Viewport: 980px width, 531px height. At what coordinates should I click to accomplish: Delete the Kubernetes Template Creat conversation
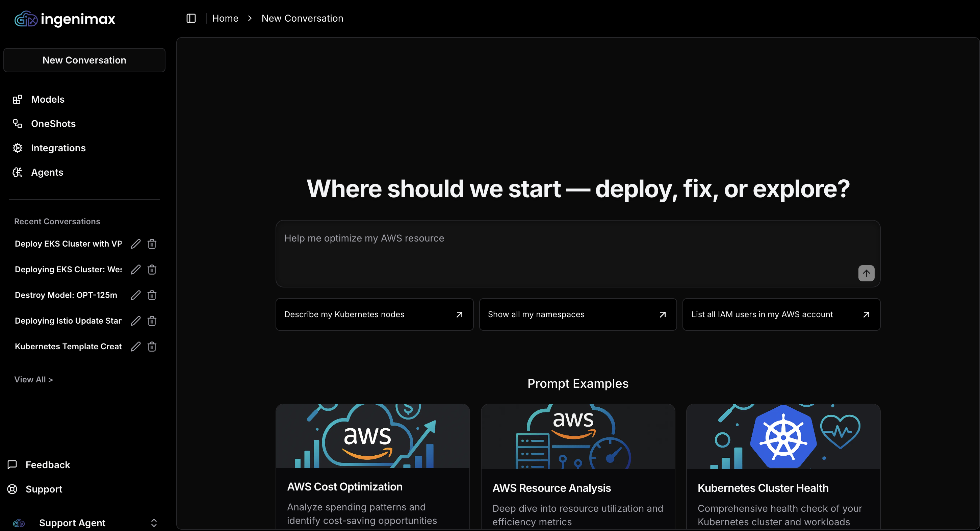click(152, 346)
